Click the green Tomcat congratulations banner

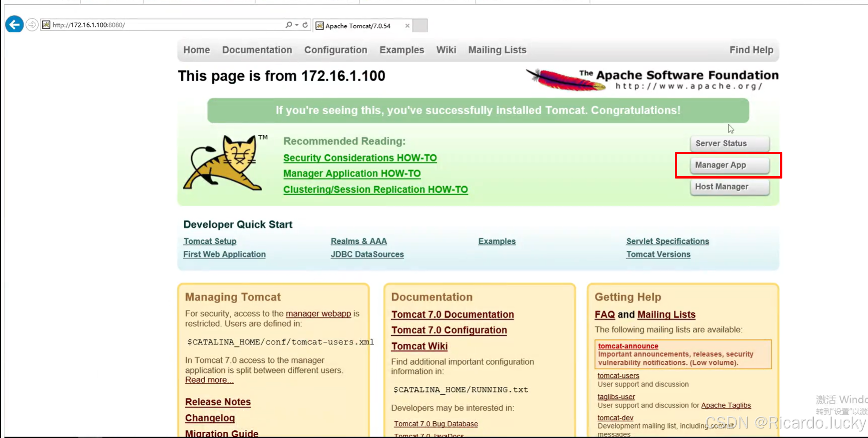(478, 110)
